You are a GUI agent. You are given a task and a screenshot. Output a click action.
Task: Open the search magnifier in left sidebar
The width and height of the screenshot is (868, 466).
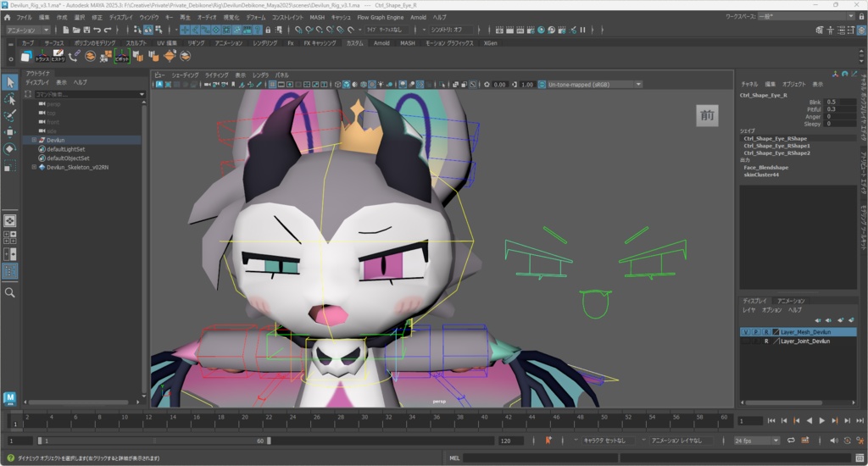click(x=10, y=293)
